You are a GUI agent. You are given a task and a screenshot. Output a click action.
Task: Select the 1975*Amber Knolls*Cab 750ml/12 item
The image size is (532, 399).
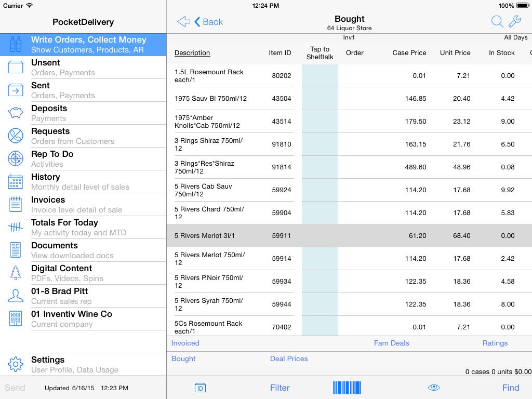click(207, 122)
